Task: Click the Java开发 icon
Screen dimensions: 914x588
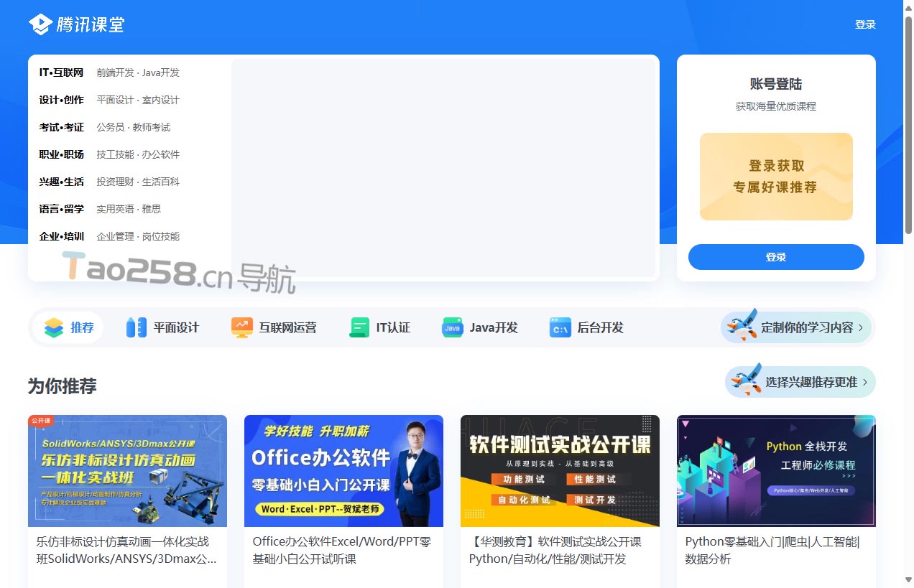Action: (x=453, y=328)
